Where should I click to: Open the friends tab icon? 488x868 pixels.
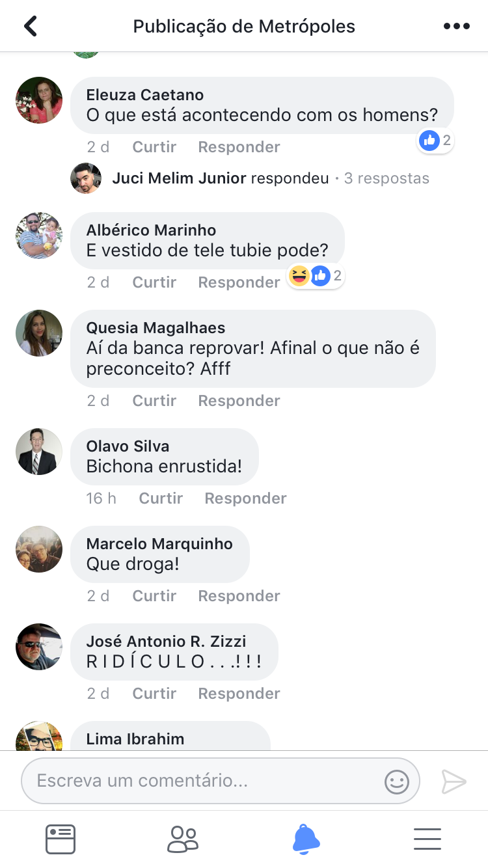click(183, 839)
